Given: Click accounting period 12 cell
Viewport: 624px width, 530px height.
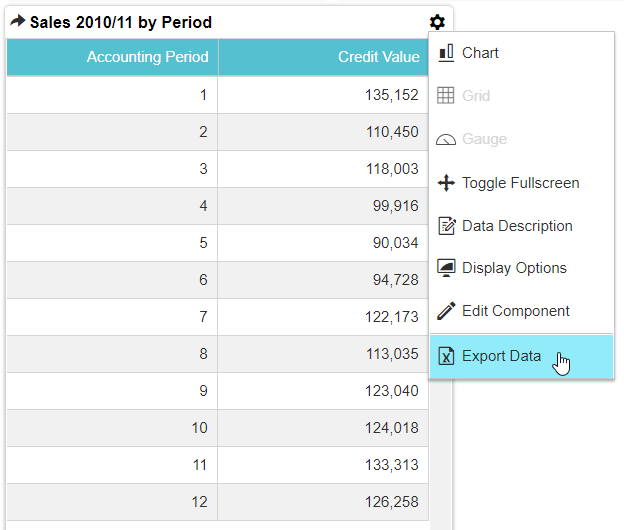Looking at the screenshot, I should [112, 502].
